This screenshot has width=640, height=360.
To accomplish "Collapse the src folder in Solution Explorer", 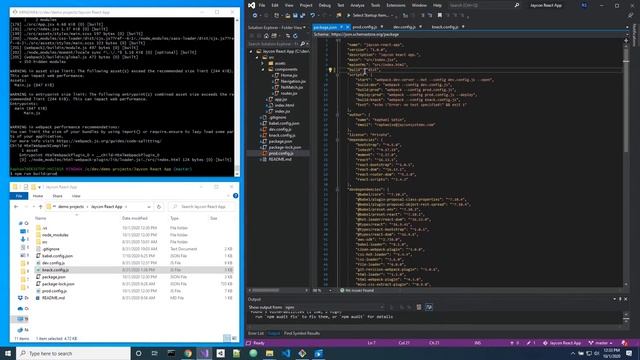I will (x=257, y=58).
